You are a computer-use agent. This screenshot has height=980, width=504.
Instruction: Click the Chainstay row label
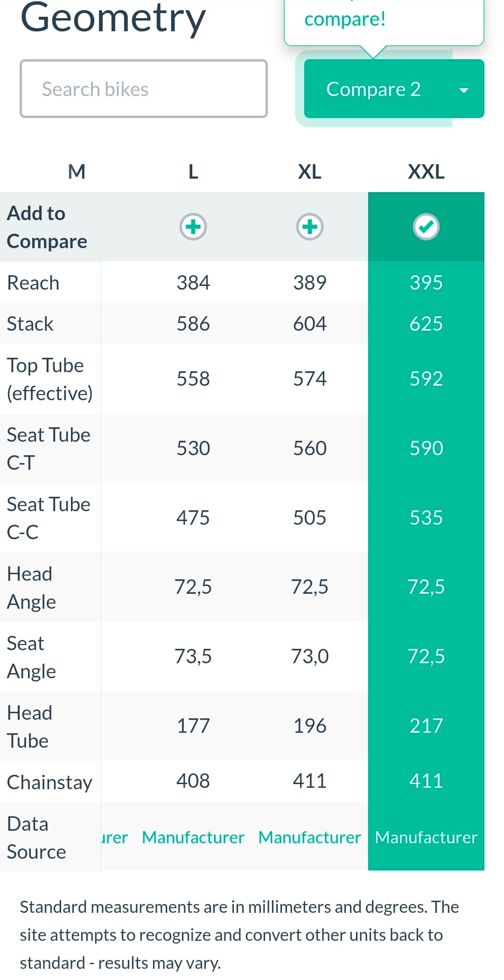[x=49, y=782]
